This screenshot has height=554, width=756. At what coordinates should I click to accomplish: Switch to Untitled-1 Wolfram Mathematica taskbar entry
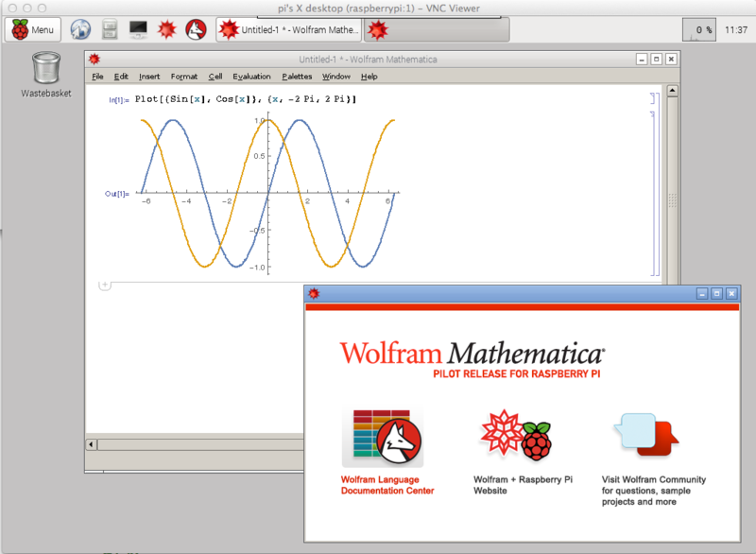click(x=289, y=30)
